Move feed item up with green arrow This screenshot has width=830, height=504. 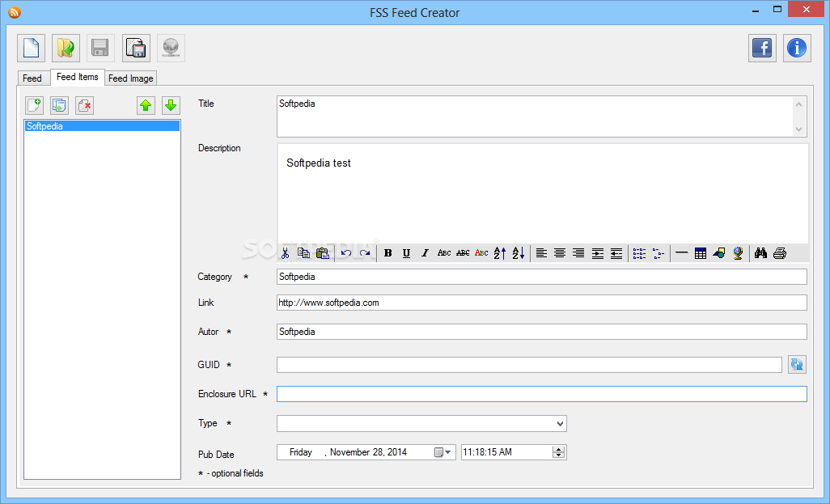(x=146, y=105)
